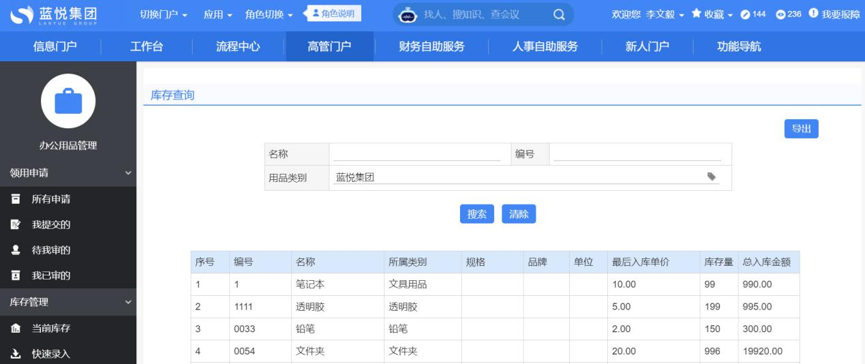
Task: Click the tag icon in 用品类别 field
Action: click(x=712, y=176)
